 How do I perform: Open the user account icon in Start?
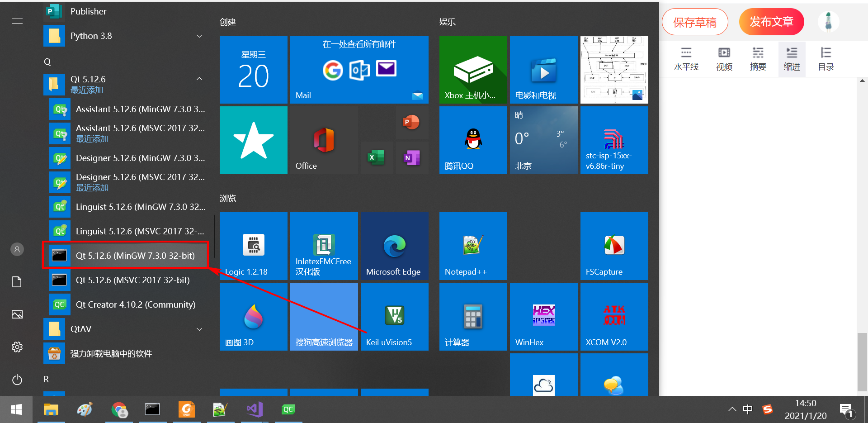(x=17, y=249)
